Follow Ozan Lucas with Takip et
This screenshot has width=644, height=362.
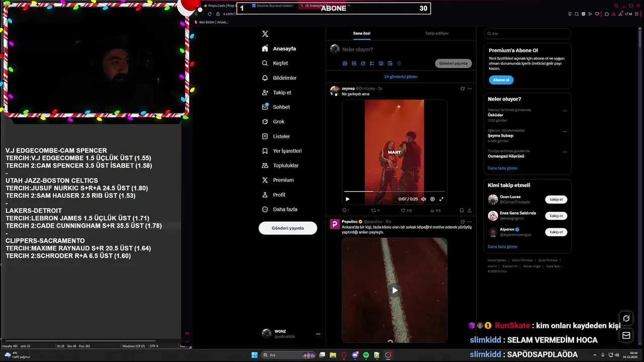(556, 200)
